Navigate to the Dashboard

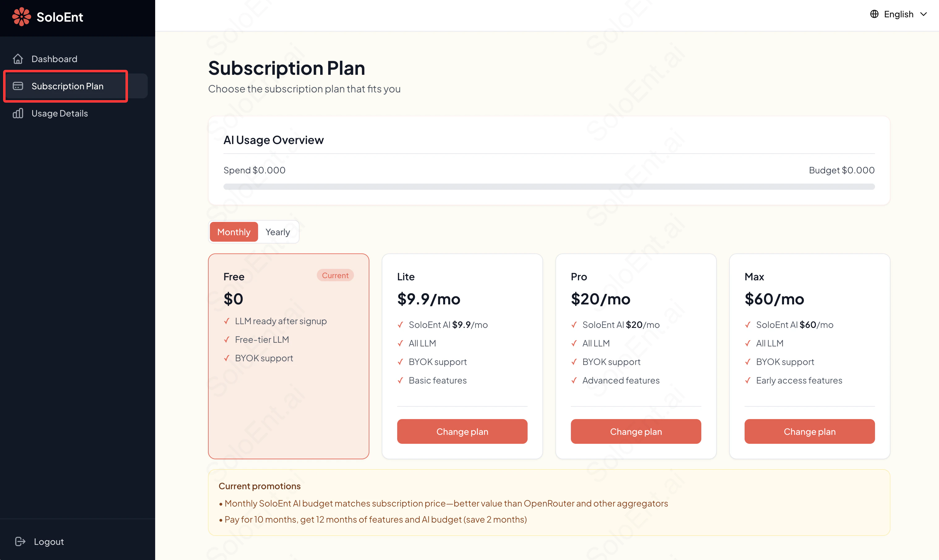[54, 58]
